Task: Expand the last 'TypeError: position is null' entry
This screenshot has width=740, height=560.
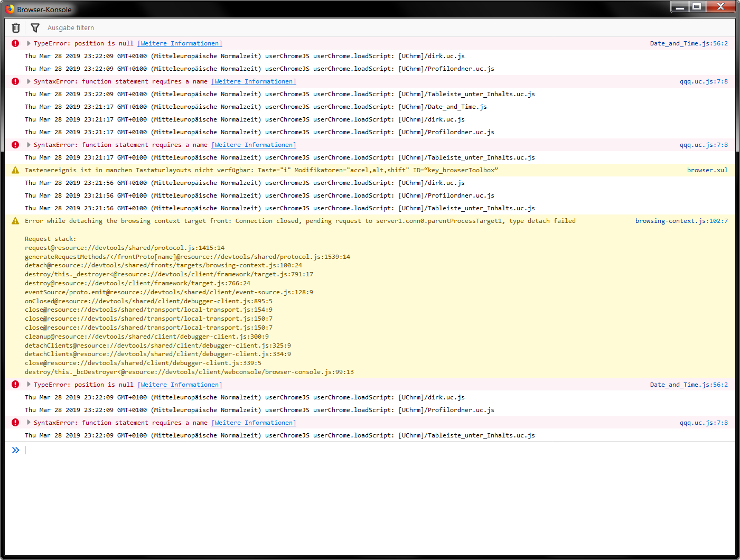Action: pos(29,385)
